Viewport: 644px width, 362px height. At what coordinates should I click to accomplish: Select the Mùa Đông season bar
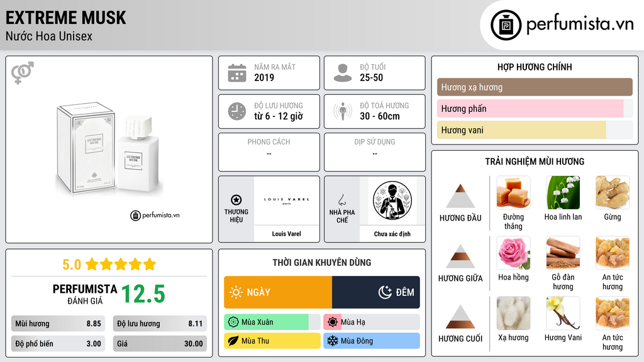tap(372, 341)
